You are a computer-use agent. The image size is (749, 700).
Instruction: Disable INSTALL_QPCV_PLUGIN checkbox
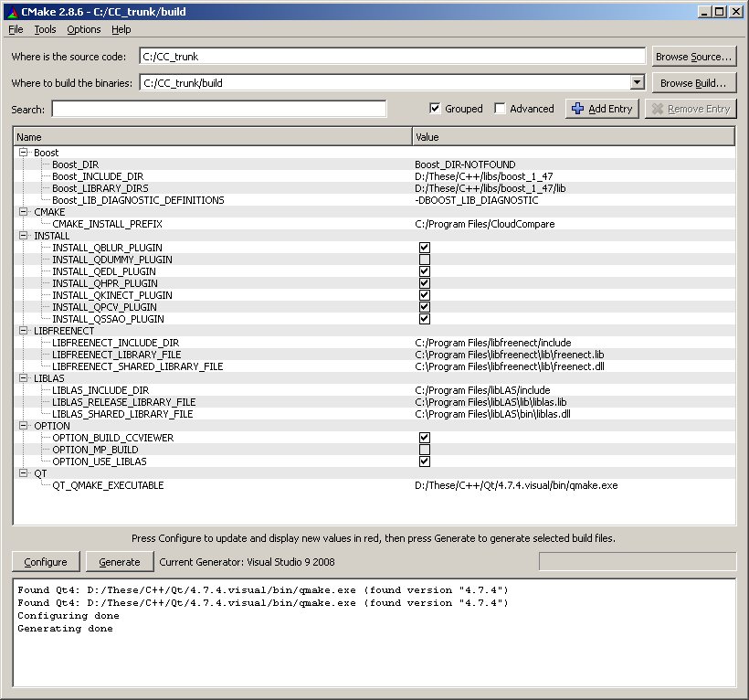coord(425,307)
